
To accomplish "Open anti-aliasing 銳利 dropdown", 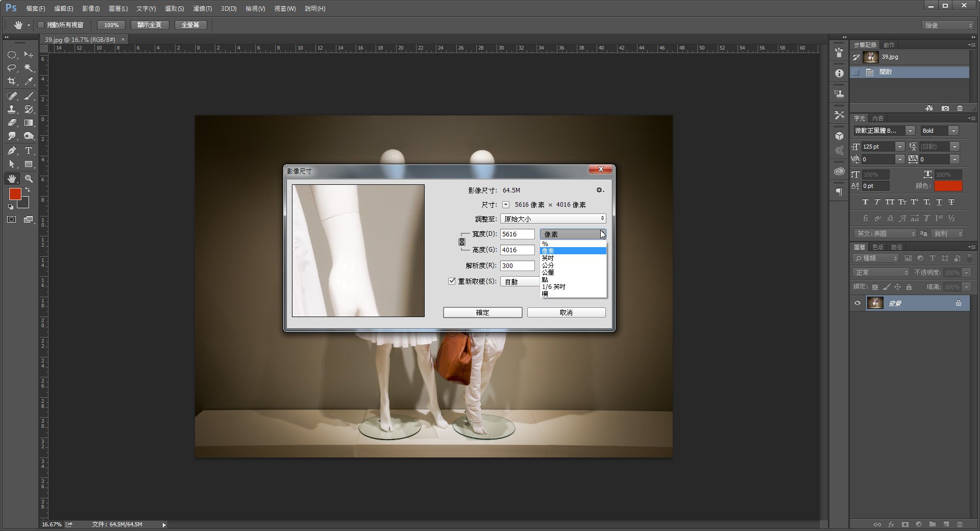I will (x=948, y=234).
